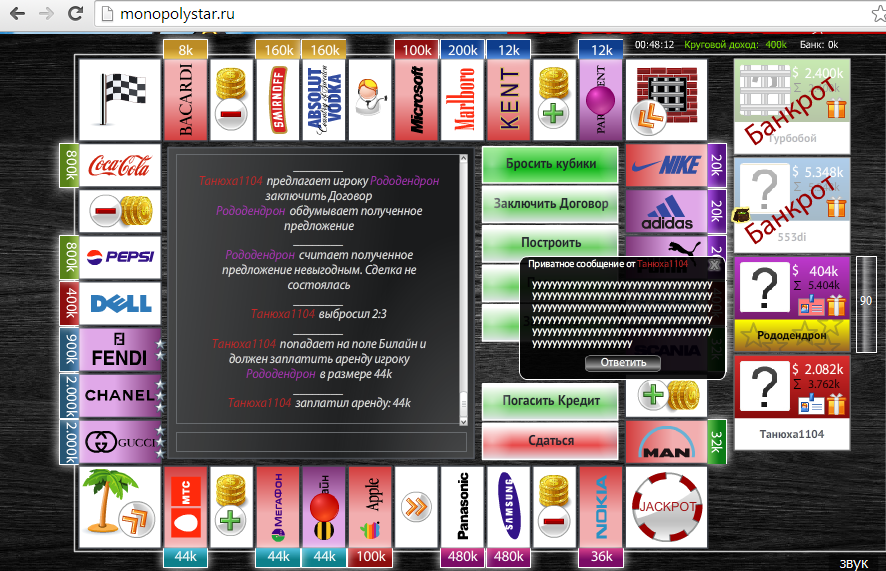Click the 00:48:12 game timer
This screenshot has width=886, height=571.
coord(654,45)
